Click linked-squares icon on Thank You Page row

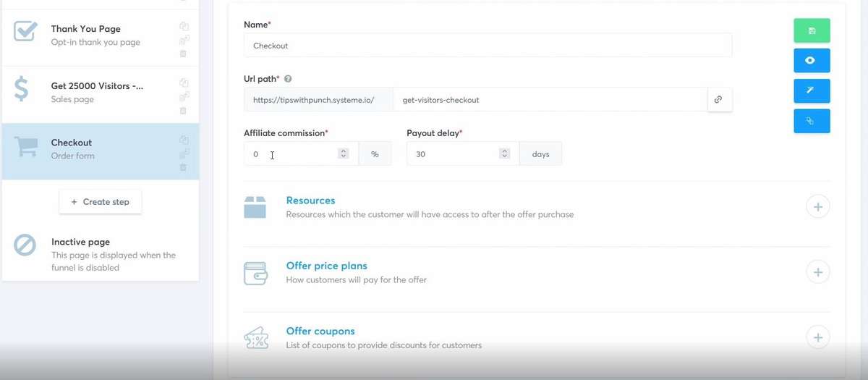click(184, 40)
